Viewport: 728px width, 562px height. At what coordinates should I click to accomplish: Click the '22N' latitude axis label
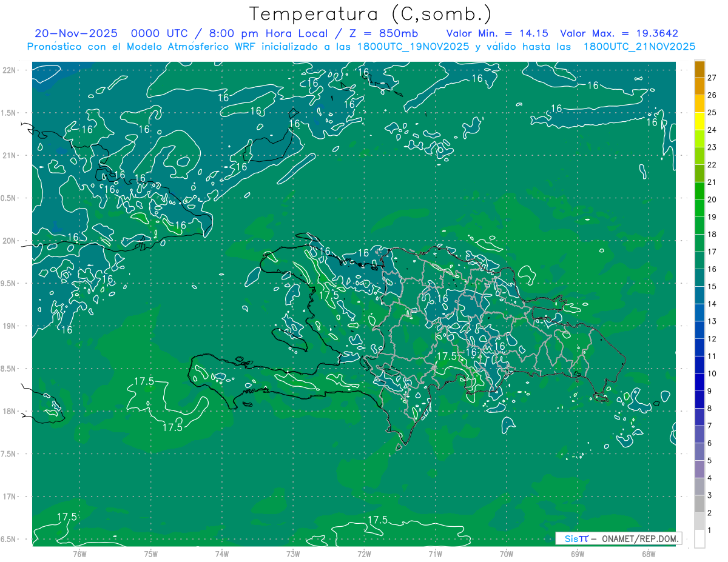click(10, 70)
